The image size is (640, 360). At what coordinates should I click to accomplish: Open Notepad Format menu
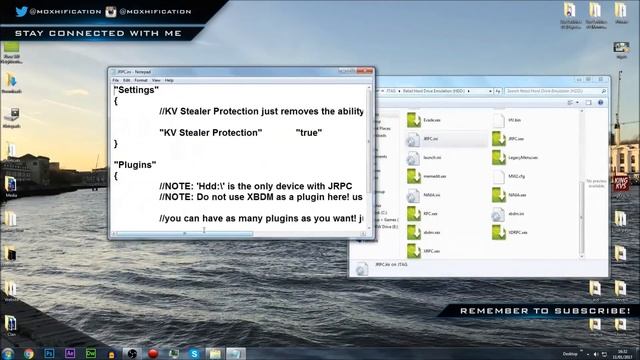pos(141,80)
